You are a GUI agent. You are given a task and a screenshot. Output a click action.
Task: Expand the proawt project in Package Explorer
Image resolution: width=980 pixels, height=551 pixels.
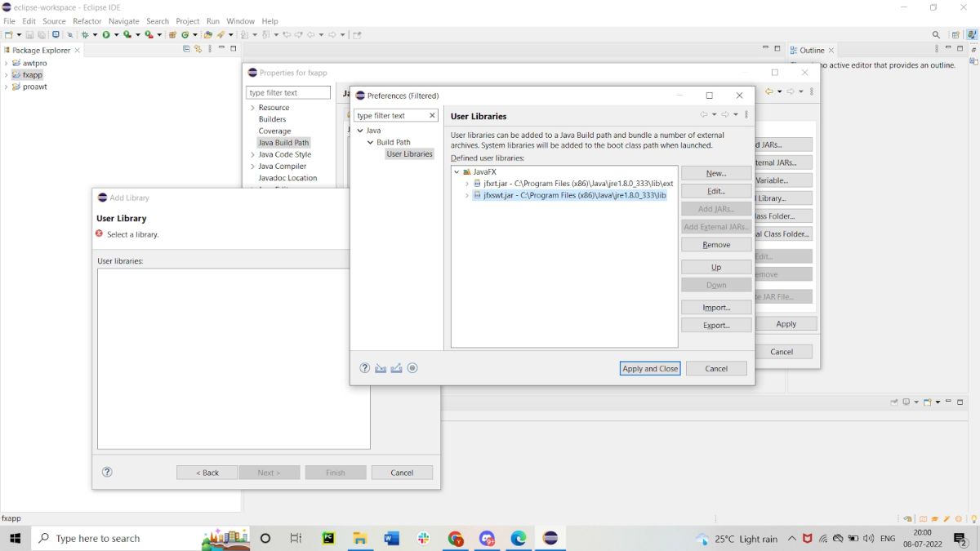(x=6, y=87)
